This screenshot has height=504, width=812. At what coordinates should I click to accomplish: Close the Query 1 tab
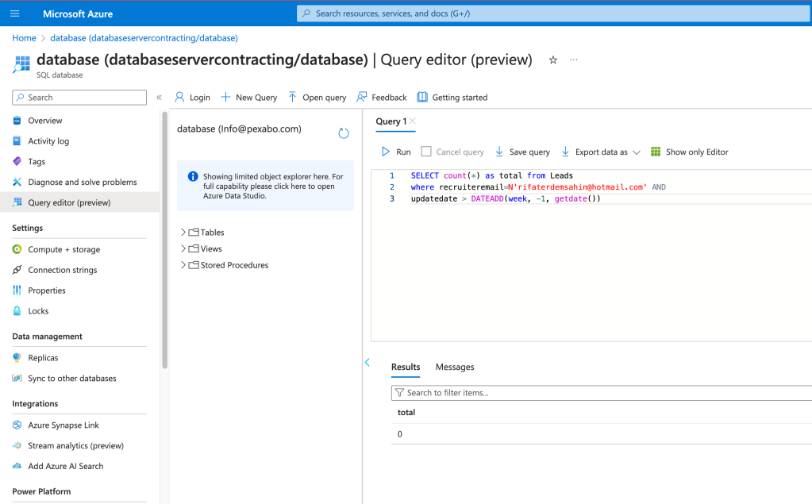[413, 121]
